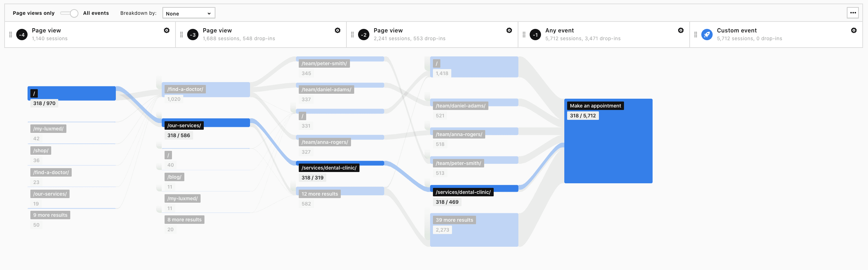The image size is (868, 270).
Task: Open the Breakdown by dropdown
Action: (189, 13)
